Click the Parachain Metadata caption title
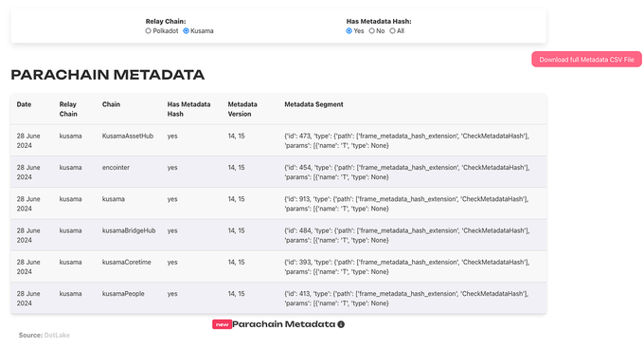This screenshot has width=644, height=348. (284, 324)
